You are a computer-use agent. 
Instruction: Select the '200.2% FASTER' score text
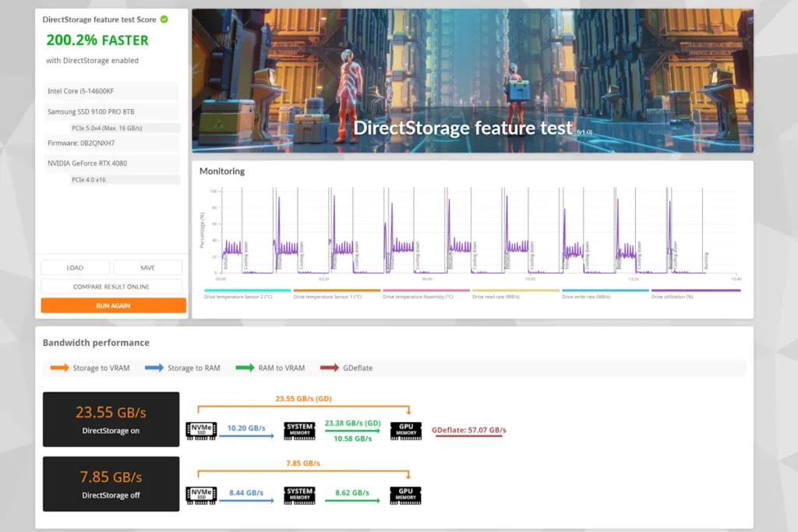coord(97,41)
